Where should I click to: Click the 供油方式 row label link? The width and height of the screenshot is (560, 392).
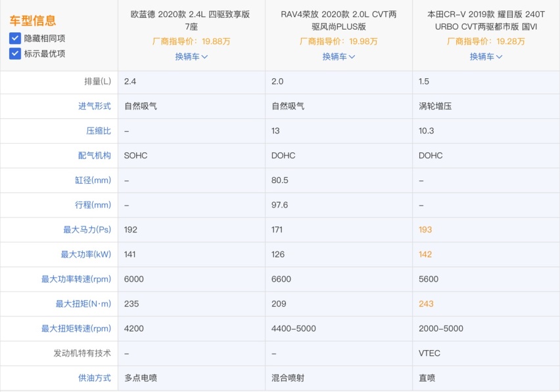95,378
